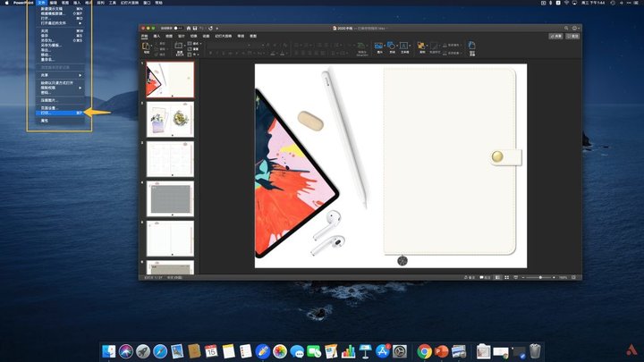Open Finder from the Dock
Viewport: 644px width, 362px height.
click(x=109, y=351)
